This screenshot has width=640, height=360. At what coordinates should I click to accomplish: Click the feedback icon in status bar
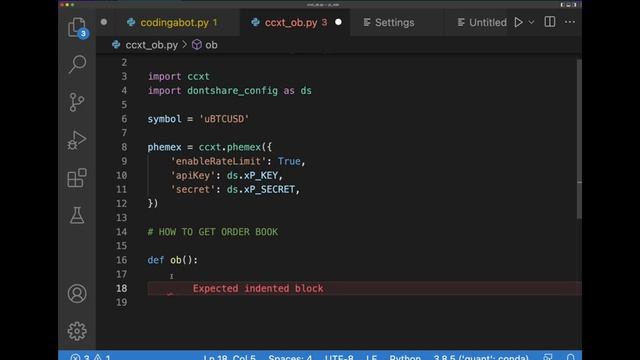click(548, 358)
